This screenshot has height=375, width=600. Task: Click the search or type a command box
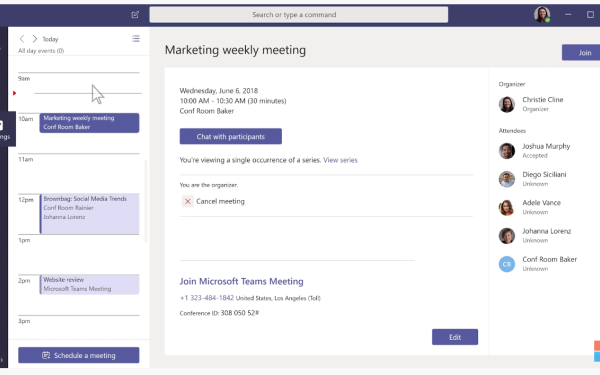(x=298, y=15)
